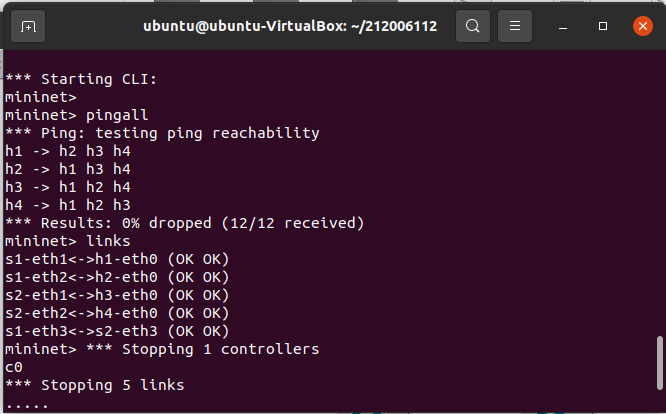Close the terminal window

coord(643,25)
